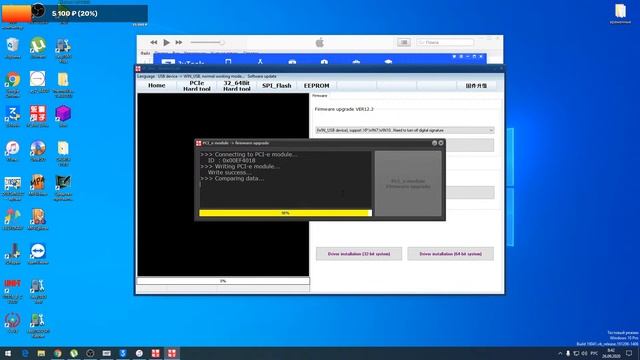Open the Chinese firmware upgrade tab
Viewport: 640px width, 360px height.
476,86
